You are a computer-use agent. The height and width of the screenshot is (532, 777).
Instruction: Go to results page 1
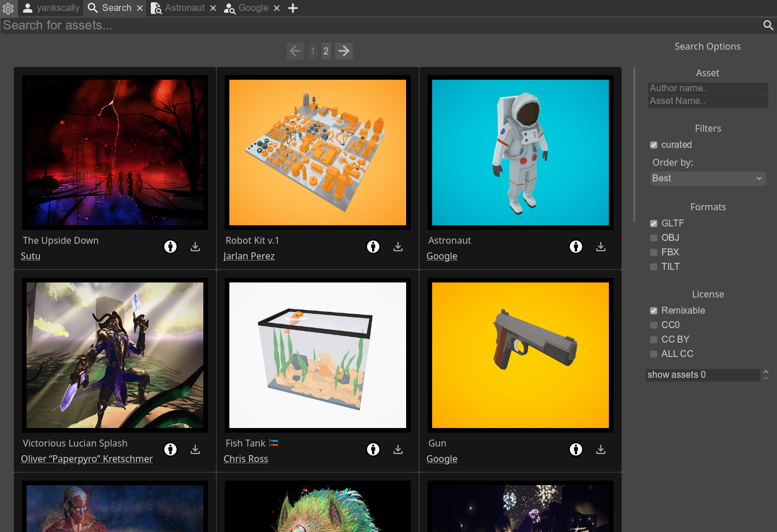(x=313, y=51)
